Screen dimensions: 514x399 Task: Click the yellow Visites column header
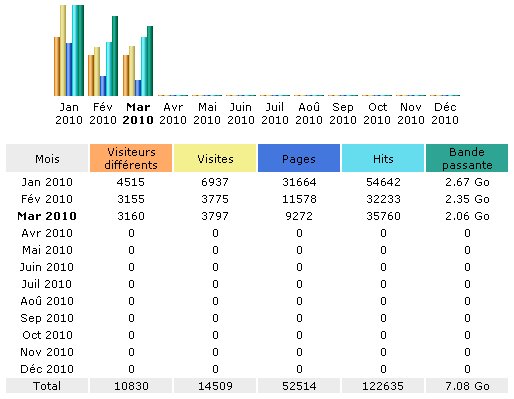tap(215, 158)
